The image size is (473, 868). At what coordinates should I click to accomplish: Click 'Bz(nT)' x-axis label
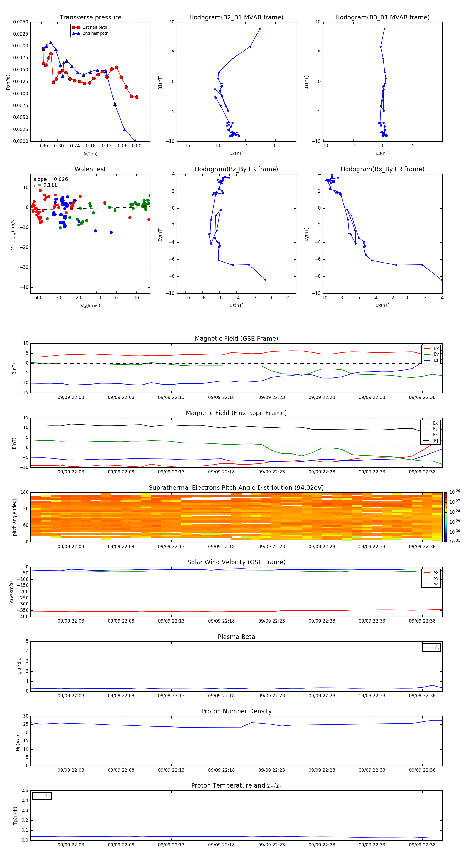pyautogui.click(x=236, y=305)
